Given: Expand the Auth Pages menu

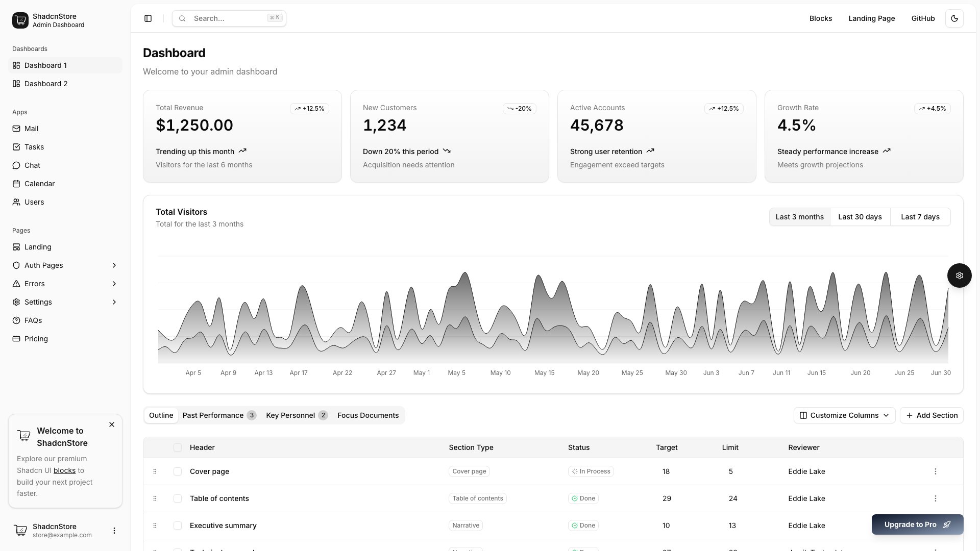Looking at the screenshot, I should 114,265.
